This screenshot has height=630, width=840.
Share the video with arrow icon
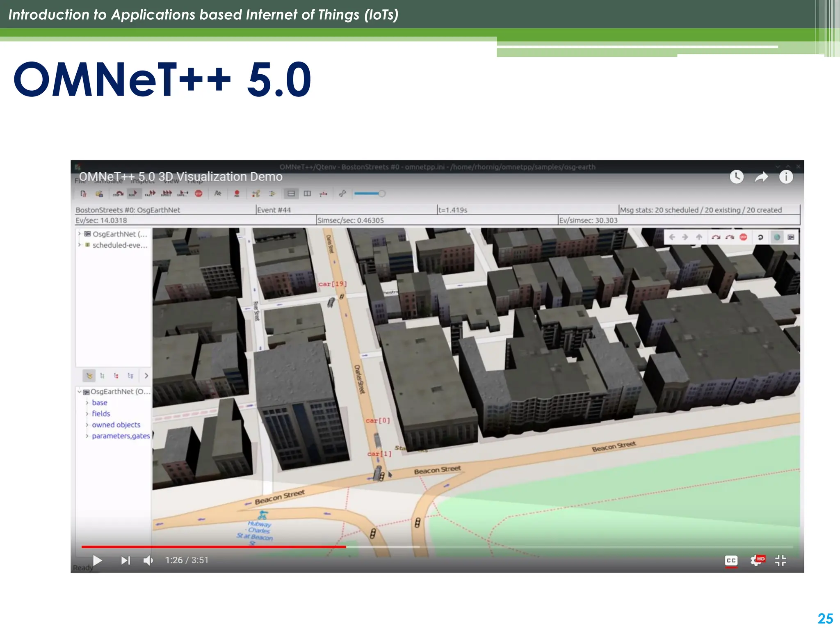click(x=761, y=177)
